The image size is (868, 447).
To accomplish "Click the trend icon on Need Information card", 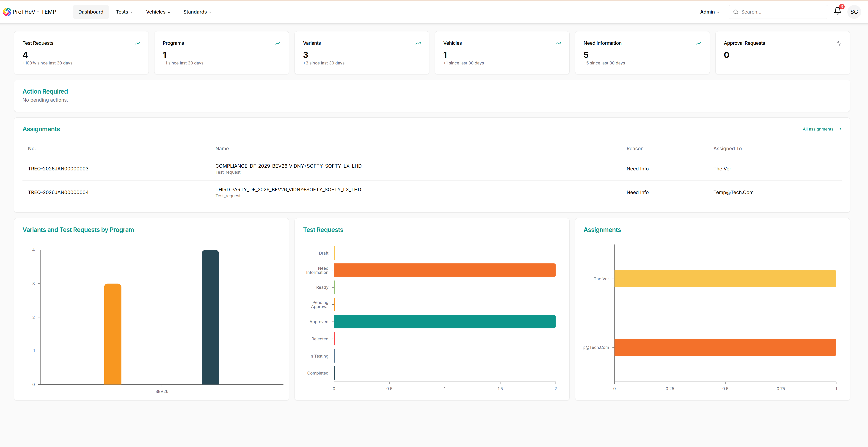I will coord(699,43).
